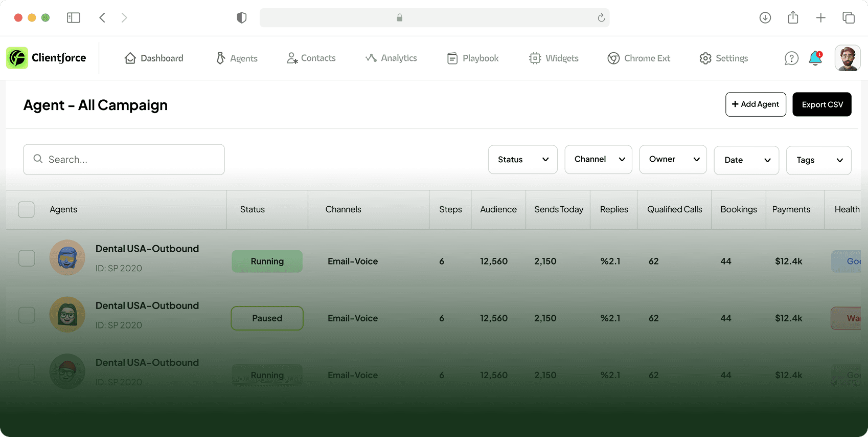868x437 pixels.
Task: Open the Playbook nav item
Action: 473,58
